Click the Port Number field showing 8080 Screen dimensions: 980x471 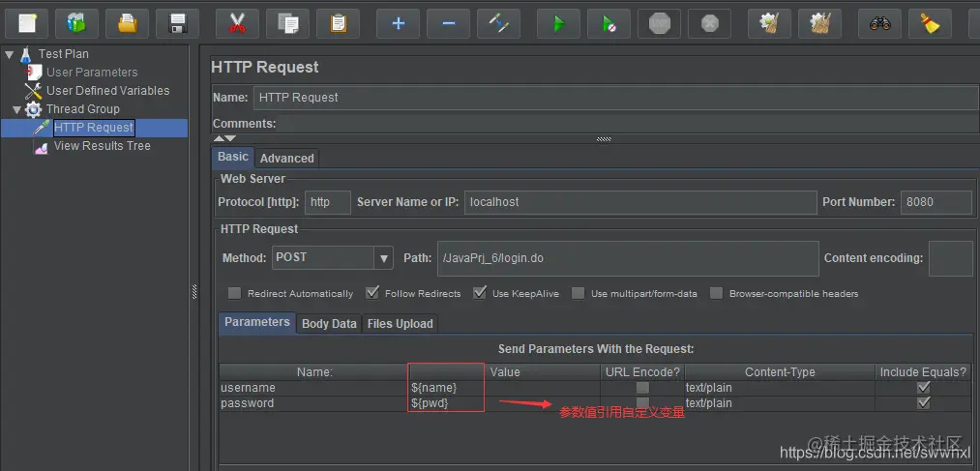click(936, 202)
